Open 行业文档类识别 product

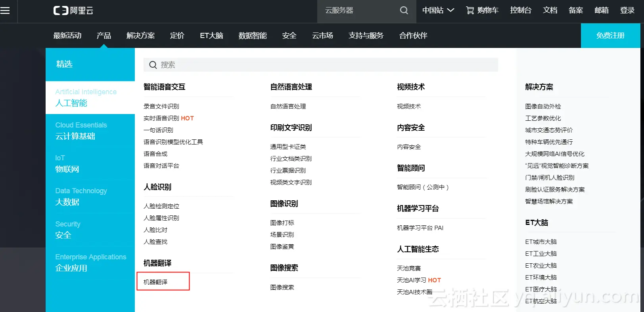click(291, 159)
